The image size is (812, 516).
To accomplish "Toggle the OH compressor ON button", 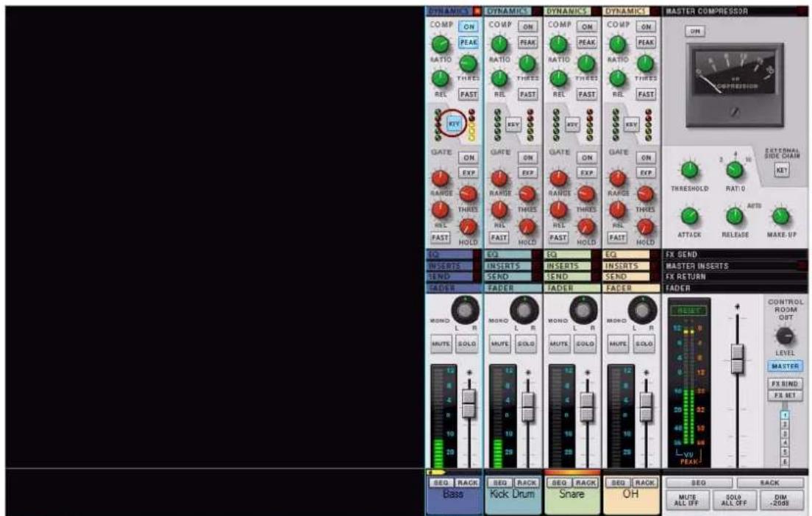I will (x=646, y=26).
